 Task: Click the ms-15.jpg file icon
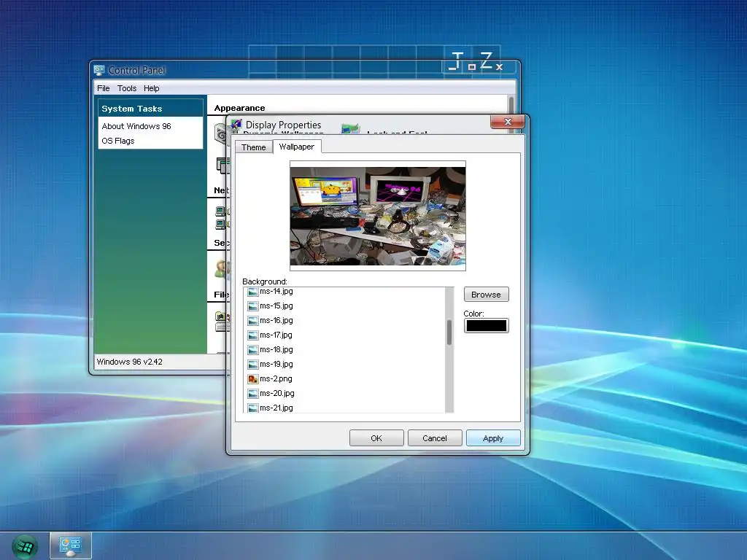252,306
